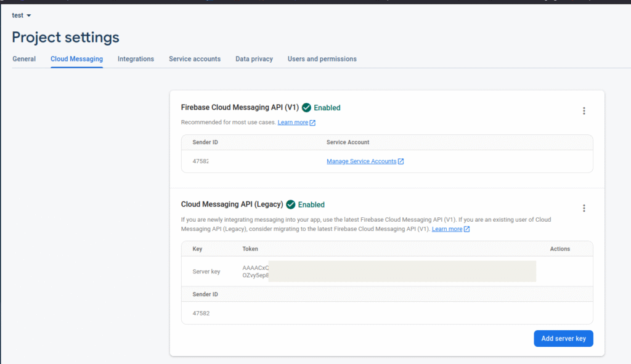Click the Token column header
The image size is (631, 364).
pos(250,249)
